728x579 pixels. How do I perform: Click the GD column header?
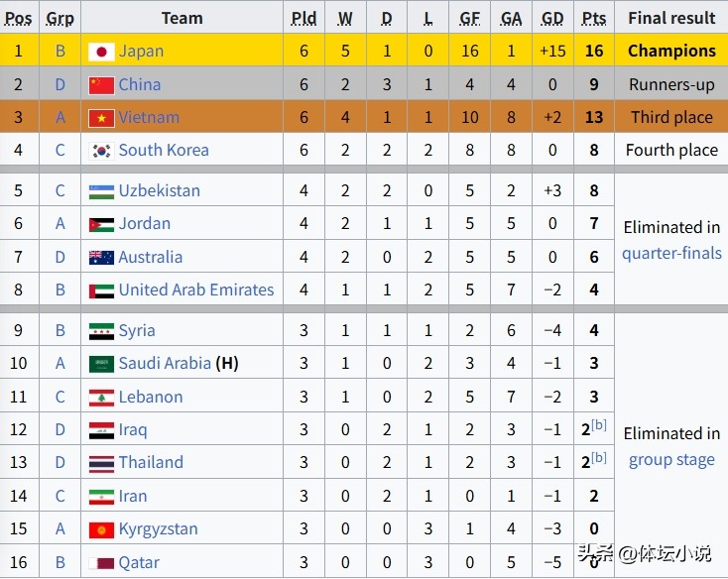pyautogui.click(x=552, y=18)
